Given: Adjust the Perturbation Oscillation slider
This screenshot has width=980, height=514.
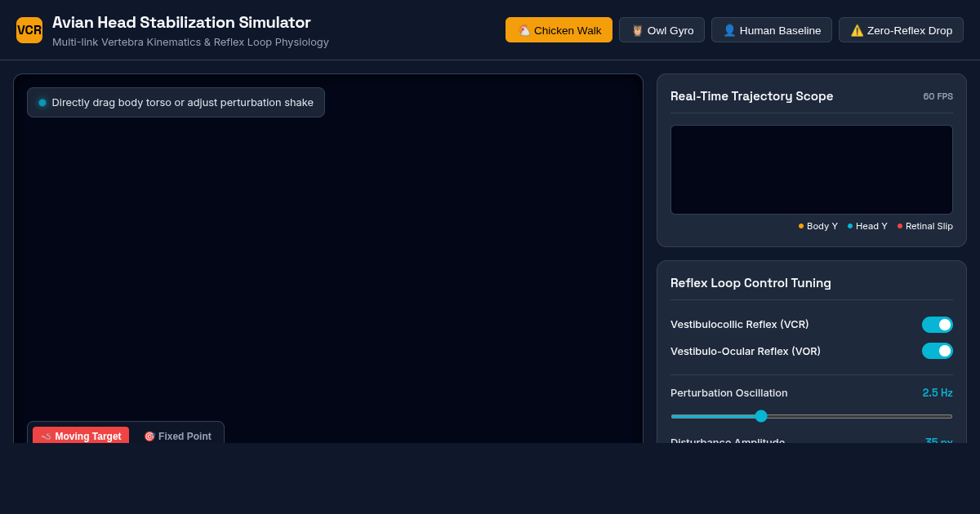Looking at the screenshot, I should (x=812, y=416).
